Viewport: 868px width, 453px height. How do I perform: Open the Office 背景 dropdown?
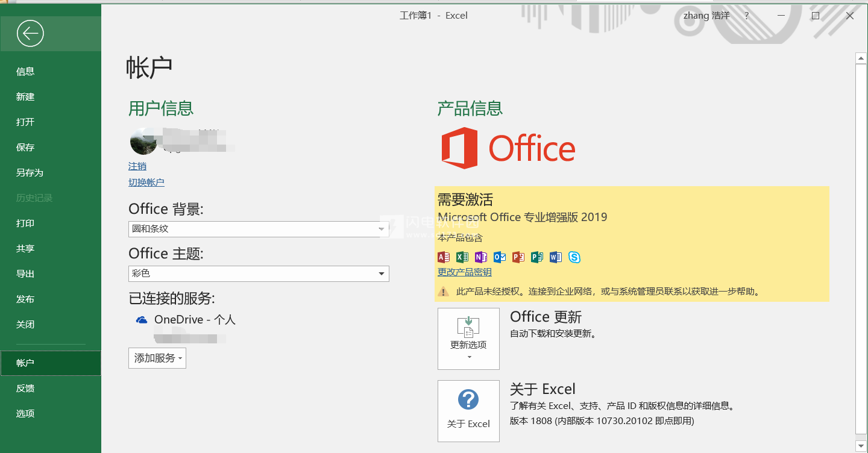pos(259,229)
